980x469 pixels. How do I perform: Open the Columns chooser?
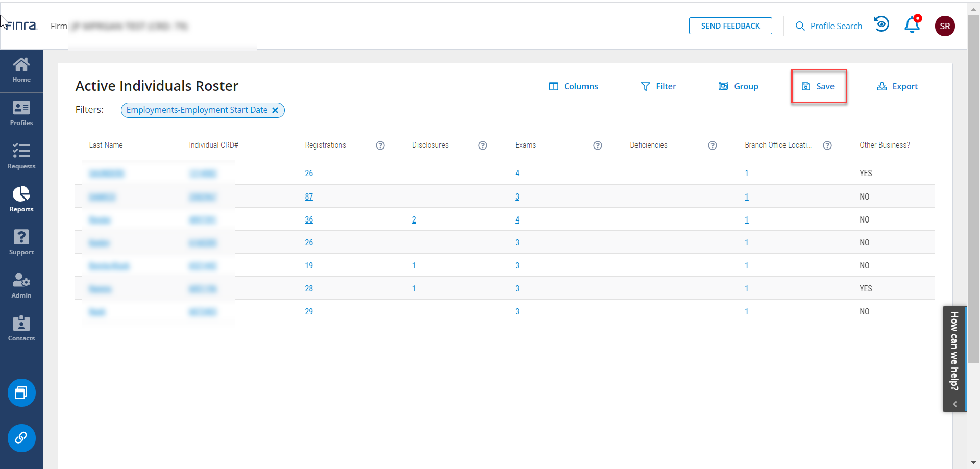573,86
